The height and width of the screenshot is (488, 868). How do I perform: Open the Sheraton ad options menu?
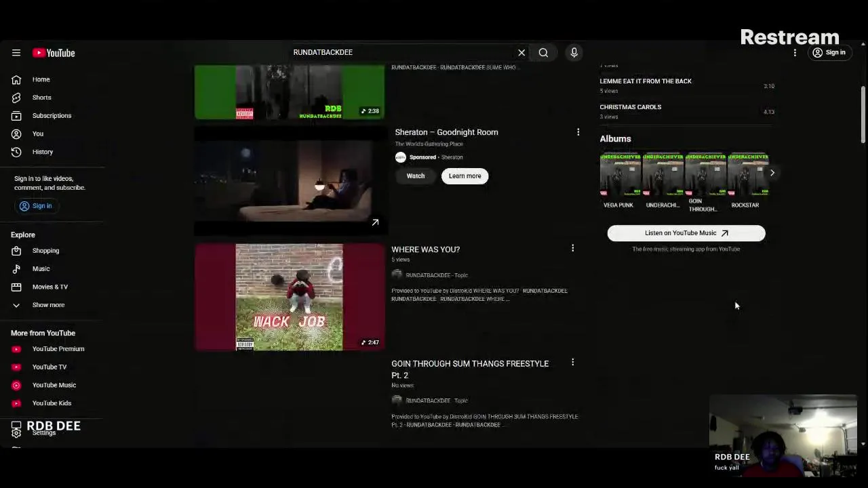coord(578,132)
